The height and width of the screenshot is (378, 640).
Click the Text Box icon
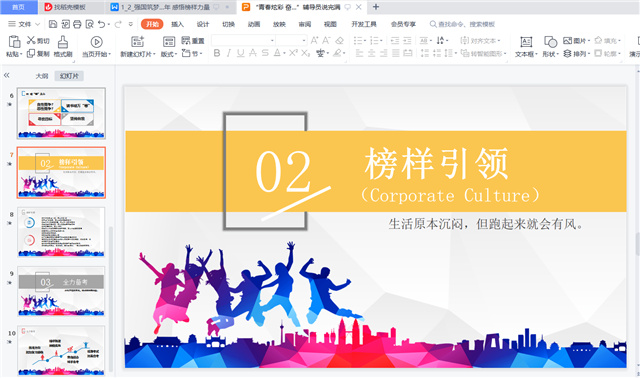coord(526,41)
